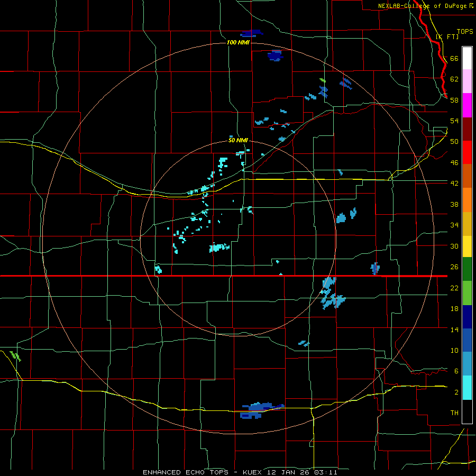Click the 'KUEX' station ID in the caption
The image size is (476, 476).
point(253,472)
